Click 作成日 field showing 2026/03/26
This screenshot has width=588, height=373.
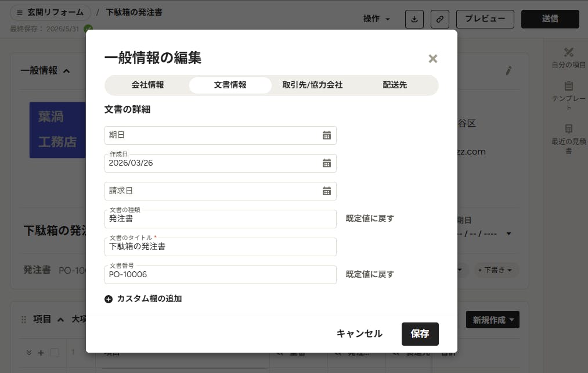(x=221, y=163)
